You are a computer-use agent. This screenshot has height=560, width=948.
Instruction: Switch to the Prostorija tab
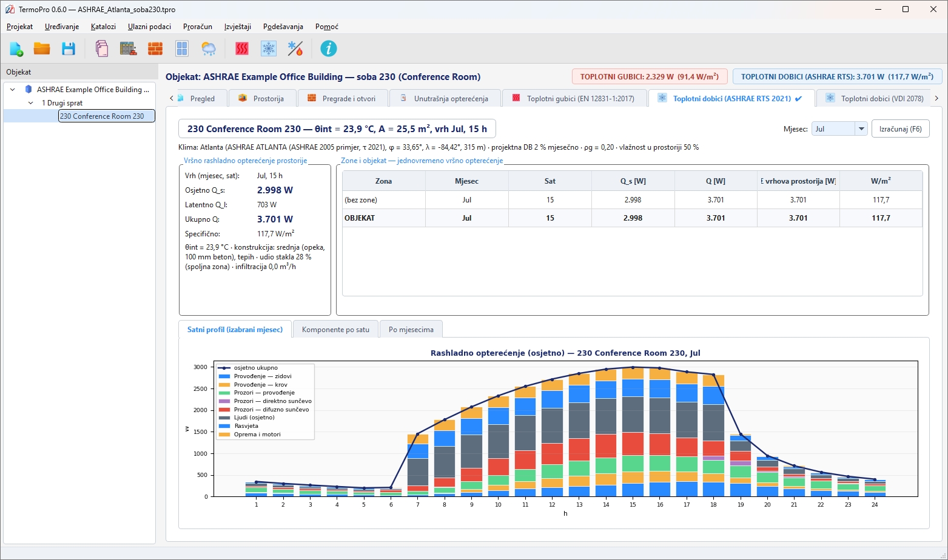(x=262, y=98)
